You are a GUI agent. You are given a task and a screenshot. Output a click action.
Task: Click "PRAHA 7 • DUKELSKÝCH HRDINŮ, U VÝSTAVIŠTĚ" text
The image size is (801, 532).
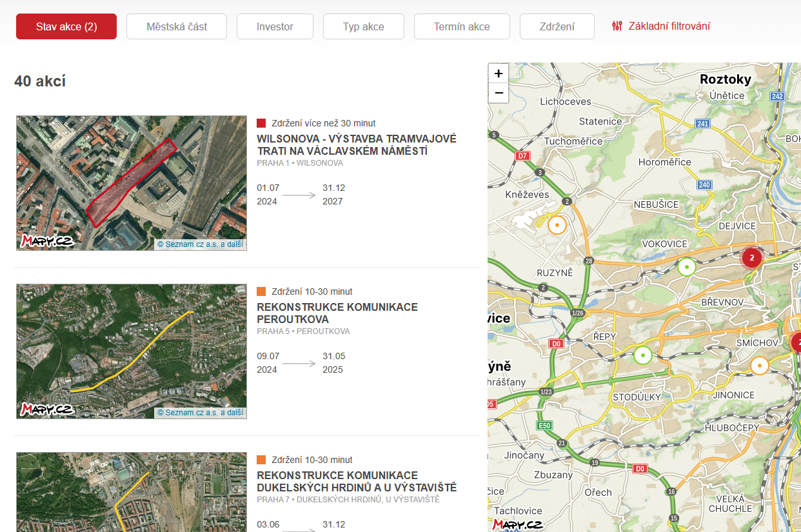point(348,500)
